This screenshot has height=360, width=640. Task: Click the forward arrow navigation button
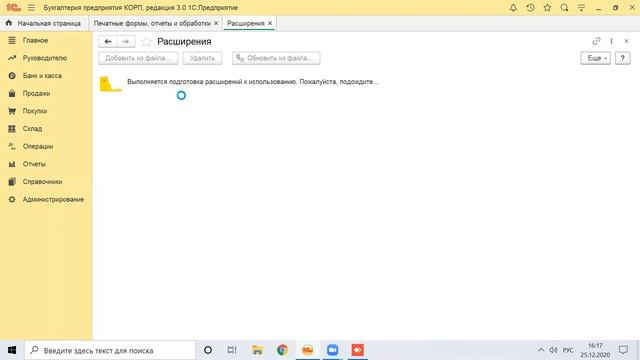tap(126, 42)
